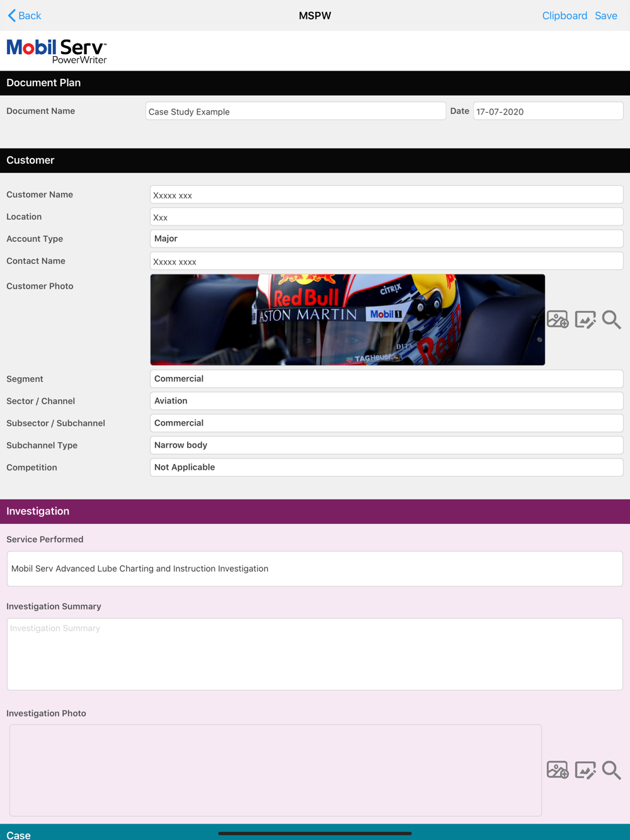Image resolution: width=630 pixels, height=840 pixels.
Task: Edit the Document Name field
Action: (295, 111)
